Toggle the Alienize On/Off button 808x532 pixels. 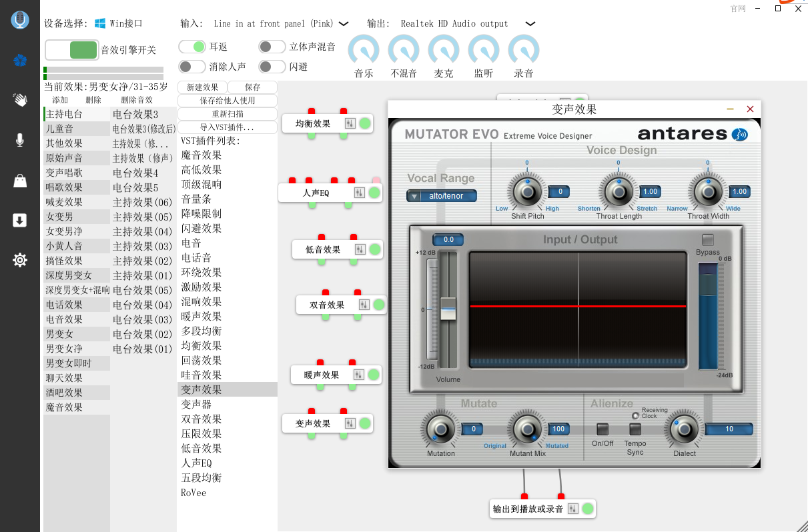(x=602, y=429)
